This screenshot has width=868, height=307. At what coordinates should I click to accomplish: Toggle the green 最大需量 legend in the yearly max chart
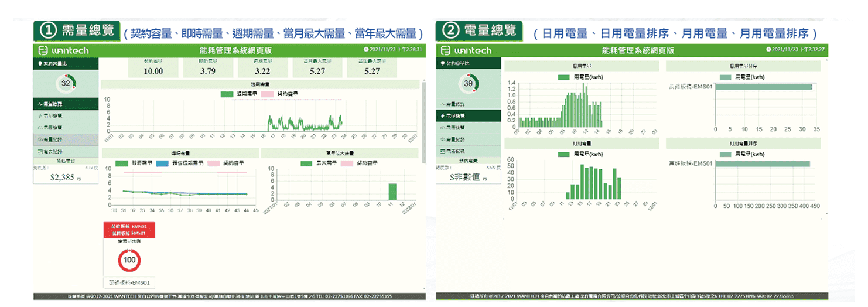(x=319, y=162)
